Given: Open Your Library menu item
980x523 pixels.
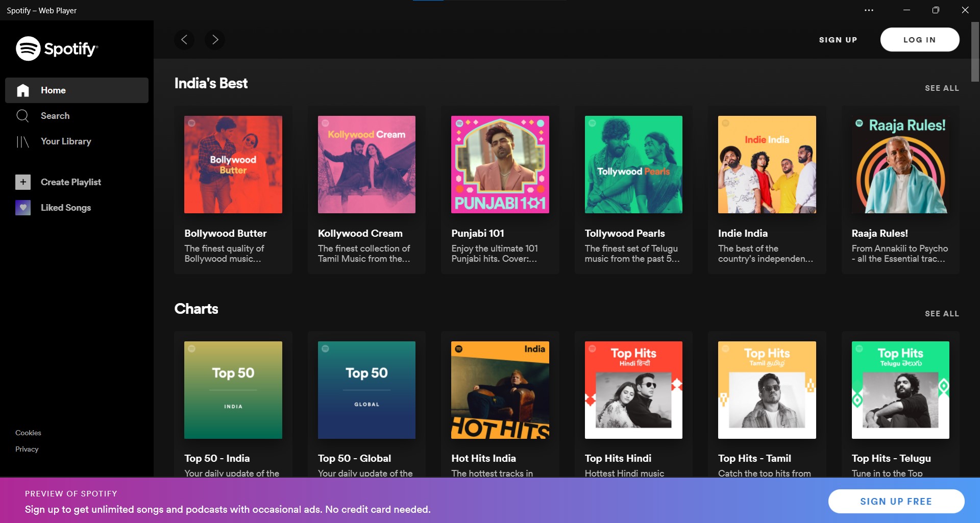Looking at the screenshot, I should click(x=77, y=141).
